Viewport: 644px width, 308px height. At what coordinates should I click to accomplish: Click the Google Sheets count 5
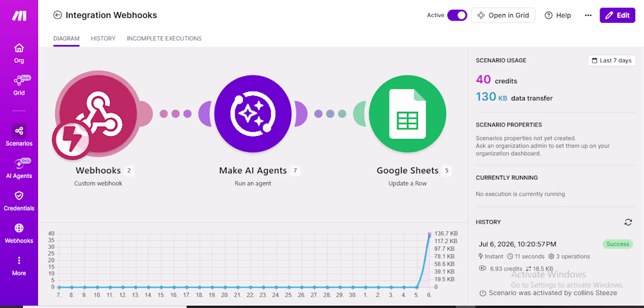(447, 170)
